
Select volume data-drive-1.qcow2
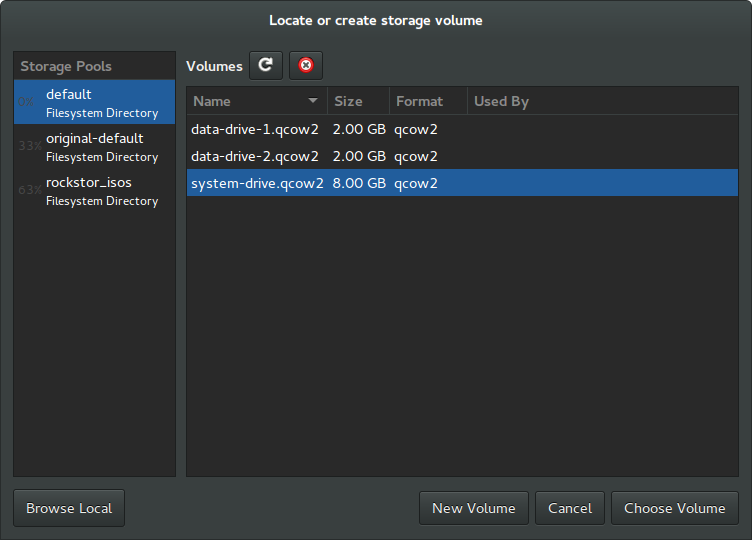[462, 129]
